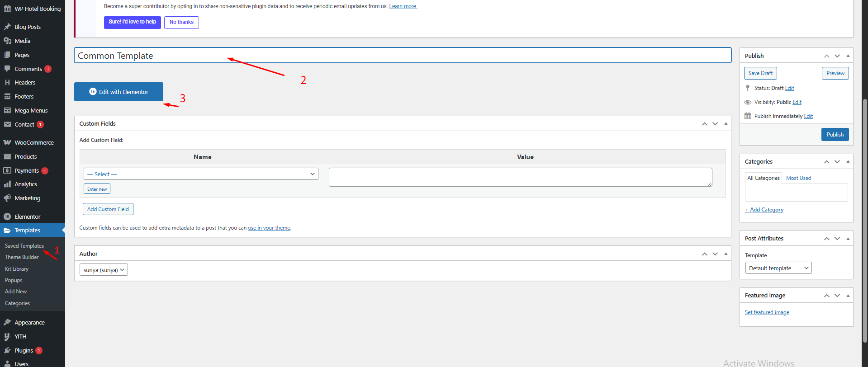Click the Appearance paintbrush icon
The height and width of the screenshot is (367, 868).
(7, 322)
